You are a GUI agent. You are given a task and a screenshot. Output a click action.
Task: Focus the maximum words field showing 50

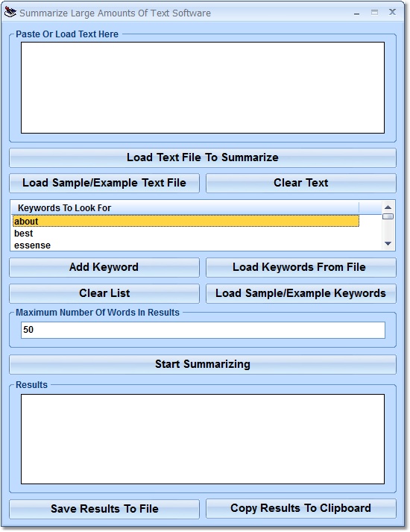tap(203, 330)
